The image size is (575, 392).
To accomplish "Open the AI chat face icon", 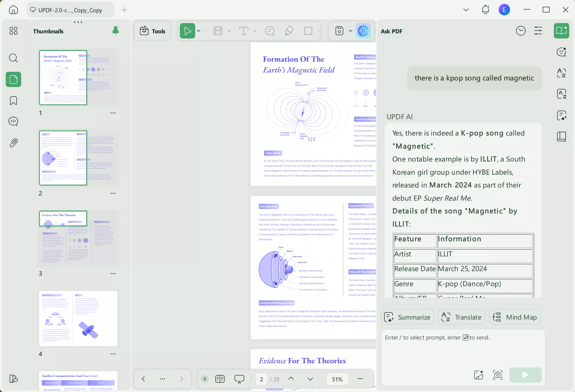I will pos(562,52).
